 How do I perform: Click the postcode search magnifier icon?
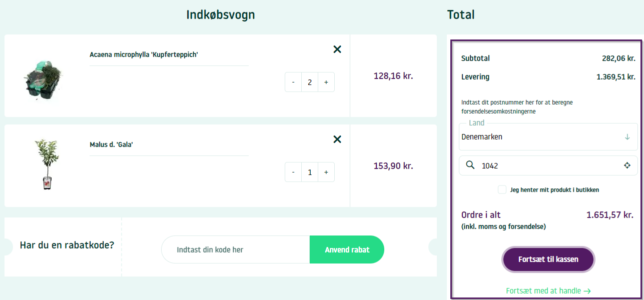click(x=470, y=165)
